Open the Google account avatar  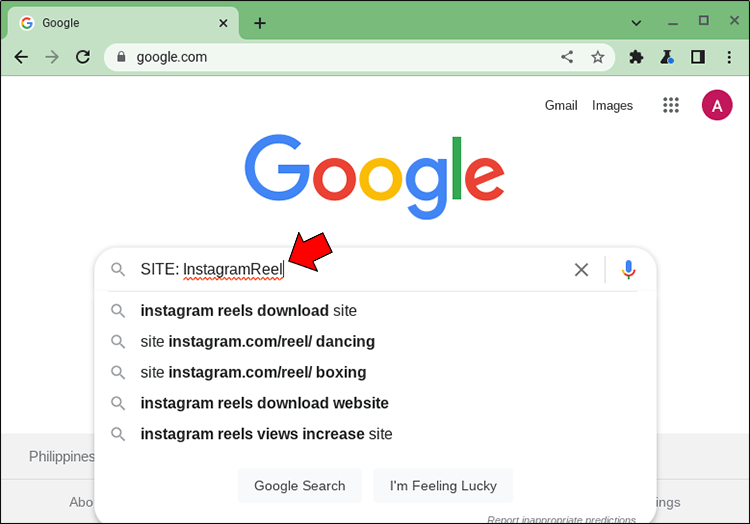pos(717,105)
